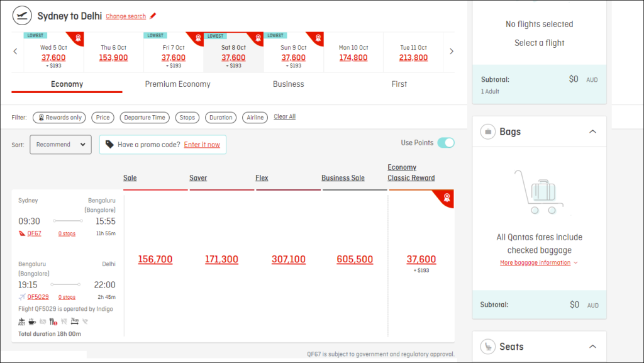This screenshot has width=644, height=363.
Task: Disable the Use Points toggle
Action: coord(446,143)
